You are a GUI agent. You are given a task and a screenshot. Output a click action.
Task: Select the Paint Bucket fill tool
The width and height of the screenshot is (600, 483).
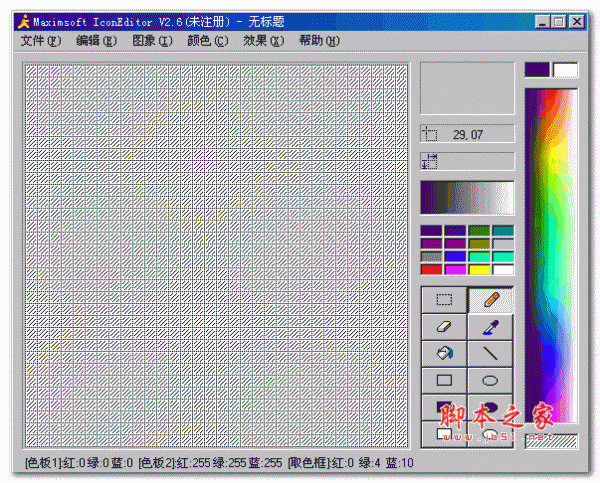coord(444,354)
